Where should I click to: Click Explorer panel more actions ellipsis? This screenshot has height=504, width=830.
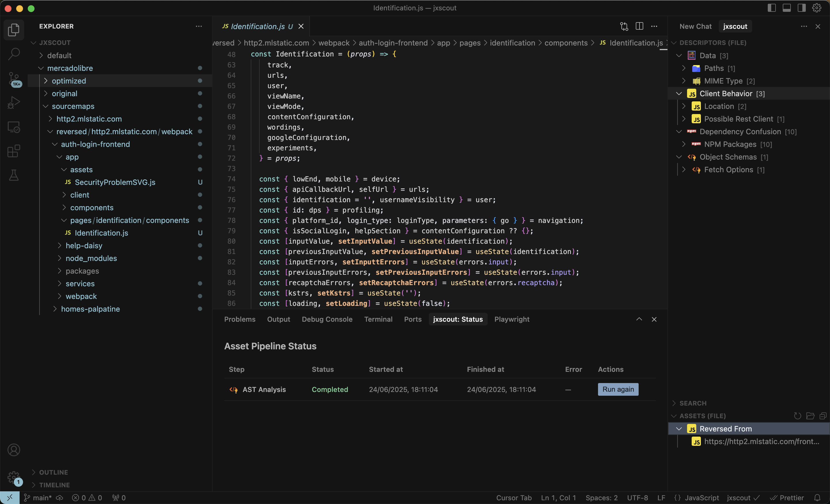199,26
